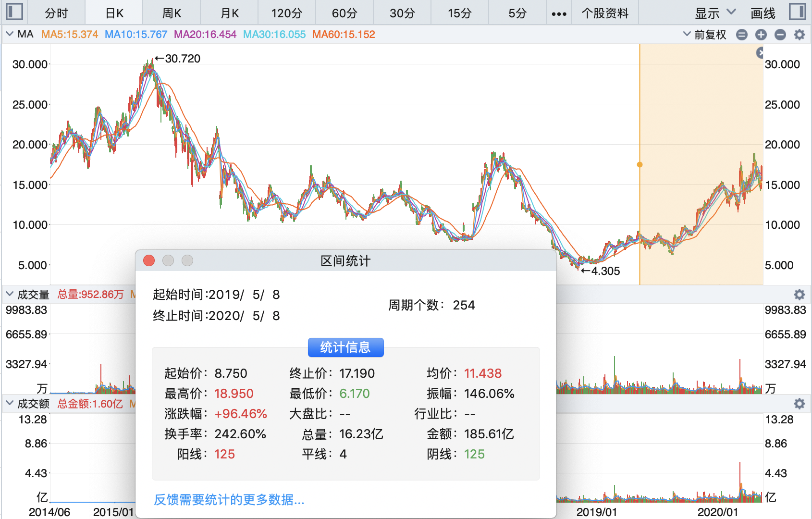The width and height of the screenshot is (812, 519).
Task: Click the 涨跌幅 +96.46% value
Action: pos(241,414)
